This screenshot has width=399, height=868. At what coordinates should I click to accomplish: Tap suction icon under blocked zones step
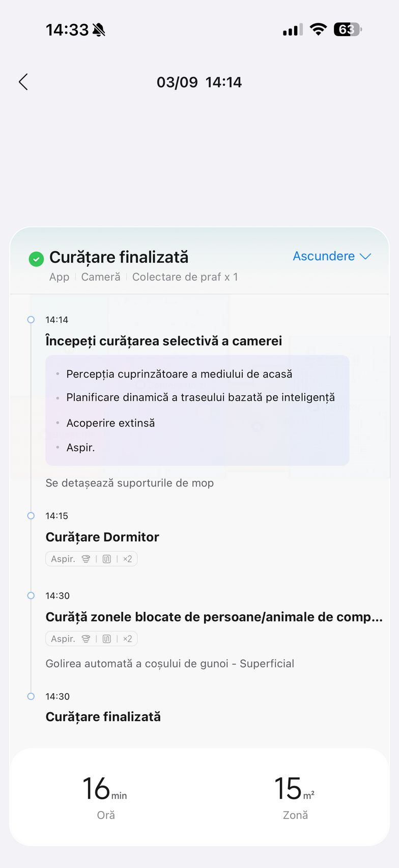pos(86,639)
